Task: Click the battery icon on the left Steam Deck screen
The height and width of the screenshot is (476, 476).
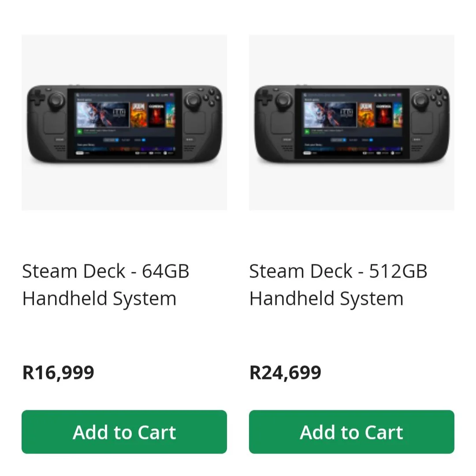Action: coord(157,95)
